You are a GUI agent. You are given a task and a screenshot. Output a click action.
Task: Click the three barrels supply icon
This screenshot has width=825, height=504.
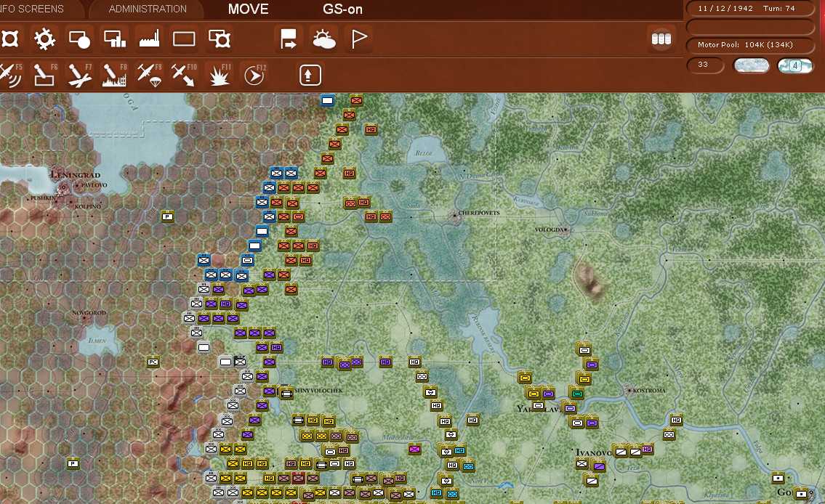click(x=661, y=39)
